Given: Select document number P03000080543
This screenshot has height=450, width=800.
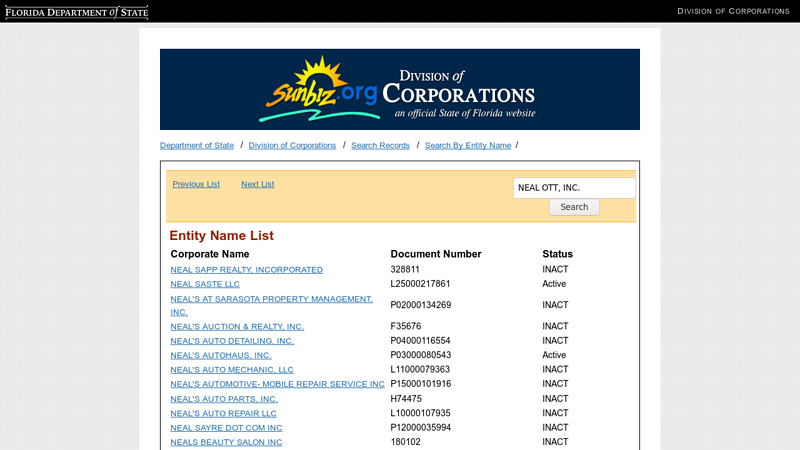Looking at the screenshot, I should coord(421,355).
